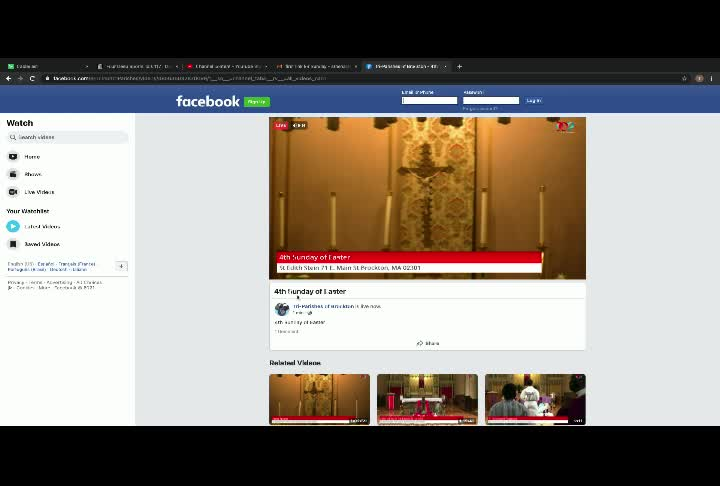Click the browser reload icon
The height and width of the screenshot is (486, 720).
tap(32, 79)
